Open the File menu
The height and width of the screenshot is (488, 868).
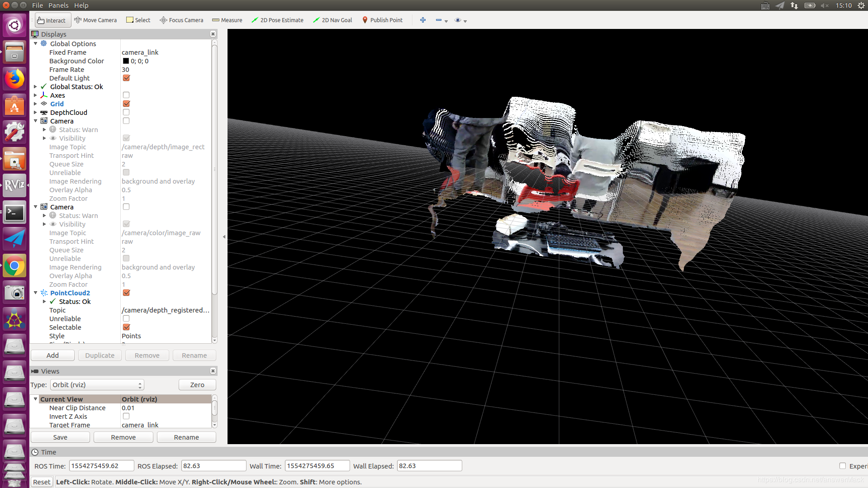[x=38, y=5]
